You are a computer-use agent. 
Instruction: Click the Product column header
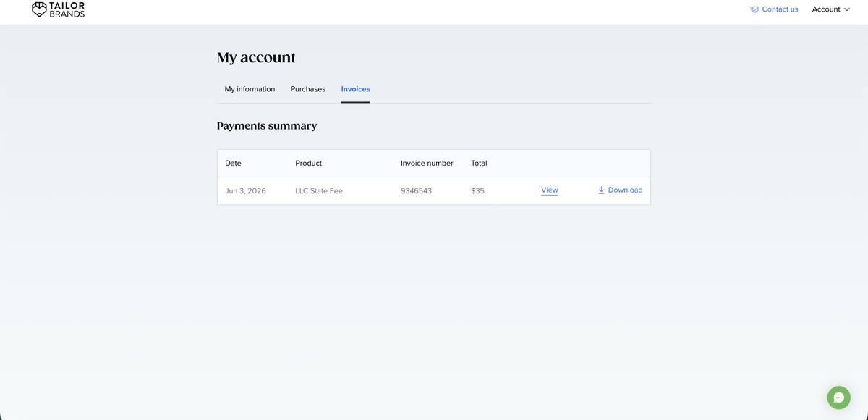(x=308, y=163)
